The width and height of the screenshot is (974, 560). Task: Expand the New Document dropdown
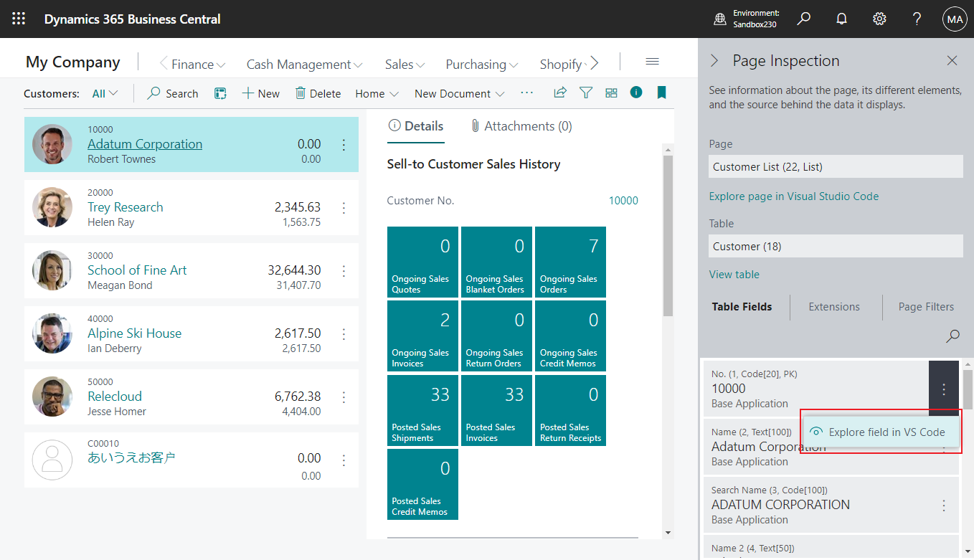[x=459, y=93]
